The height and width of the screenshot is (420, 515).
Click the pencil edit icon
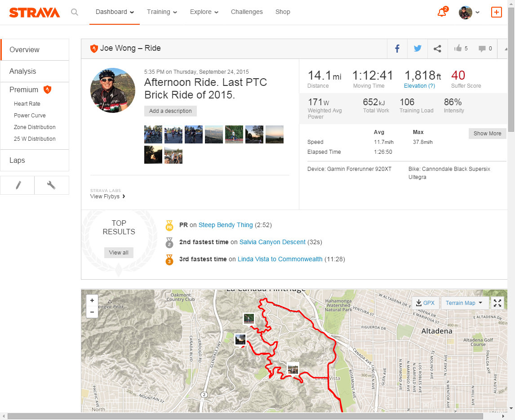point(18,185)
